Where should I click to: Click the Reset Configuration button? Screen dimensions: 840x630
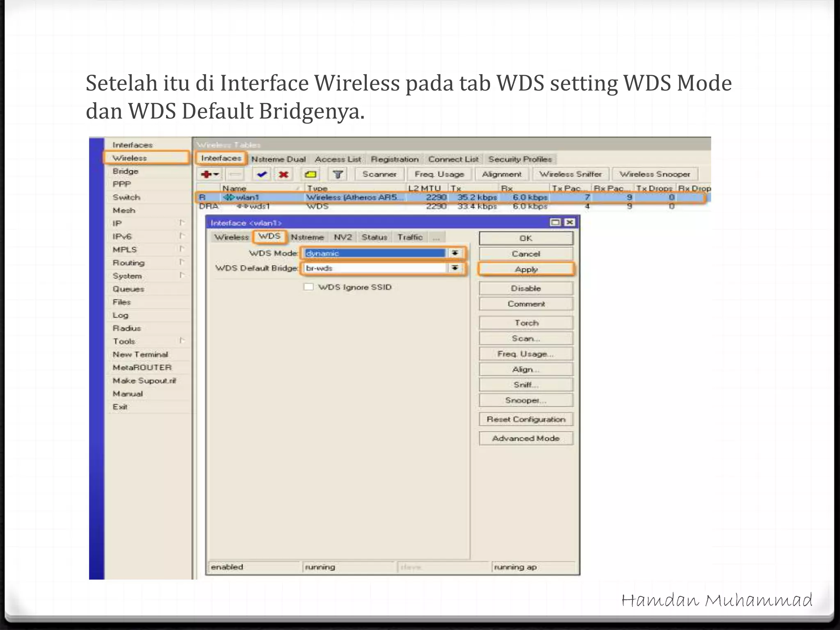pyautogui.click(x=526, y=419)
